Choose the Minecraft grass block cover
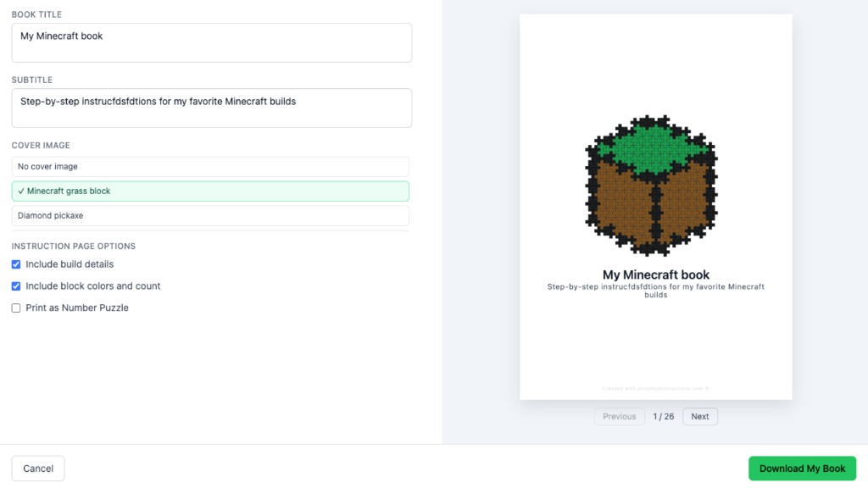This screenshot has height=488, width=868. [210, 191]
